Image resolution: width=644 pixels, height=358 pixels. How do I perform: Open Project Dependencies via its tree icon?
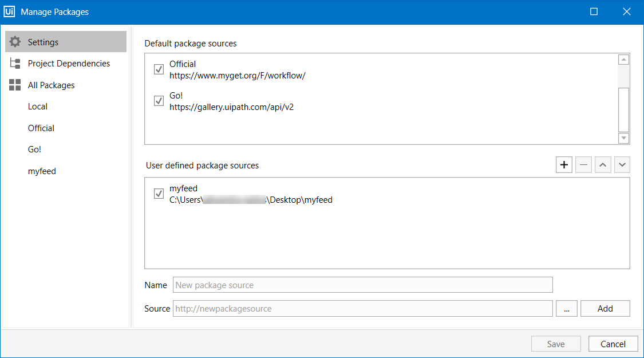15,63
